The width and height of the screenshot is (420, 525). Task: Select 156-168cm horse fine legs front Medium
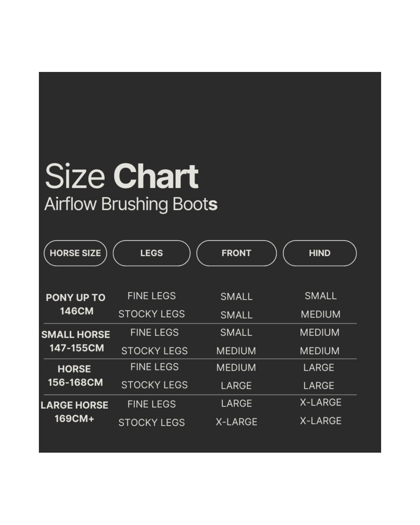236,367
